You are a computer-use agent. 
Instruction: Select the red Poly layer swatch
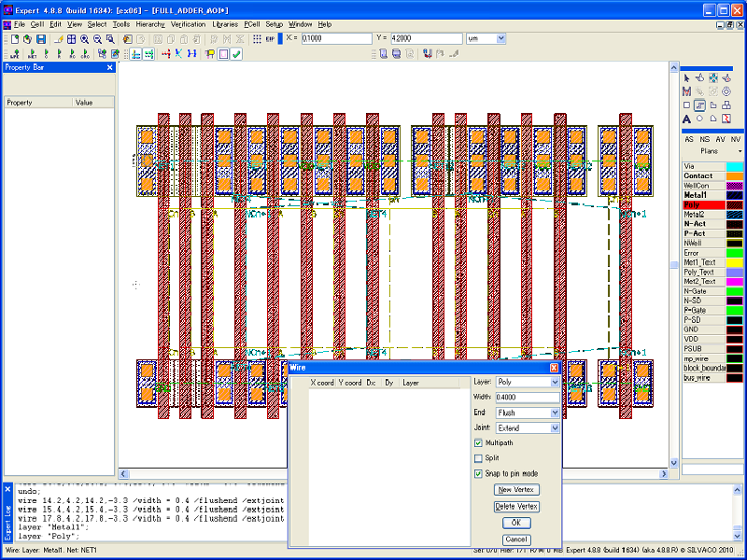tap(736, 204)
